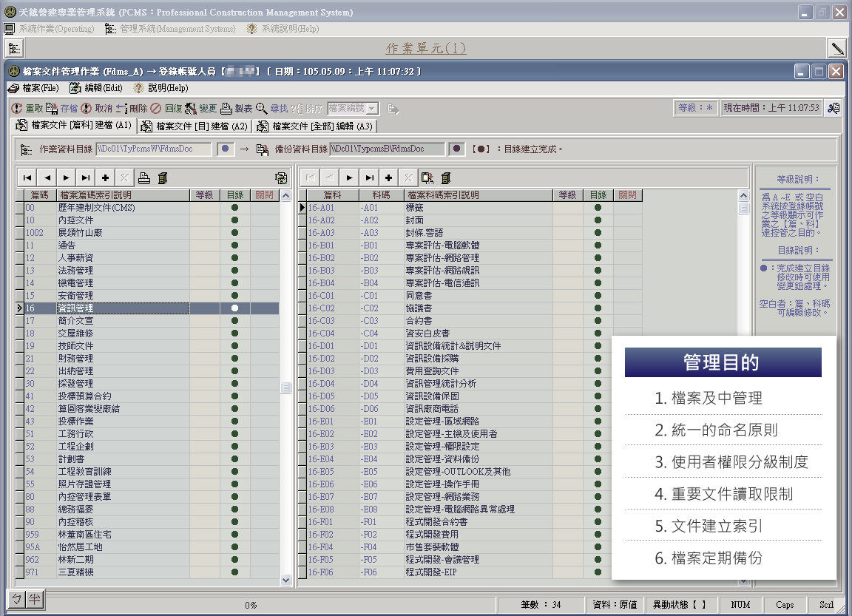Click the pencil icon beside 作業單元
The height and width of the screenshot is (616, 852).
(837, 49)
